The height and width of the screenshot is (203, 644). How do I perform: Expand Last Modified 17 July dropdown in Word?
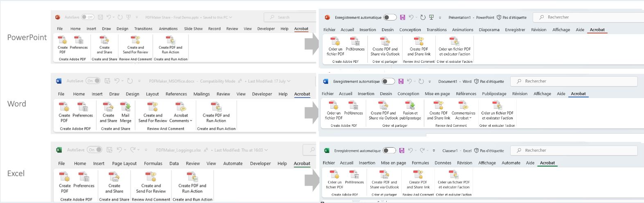coord(289,81)
